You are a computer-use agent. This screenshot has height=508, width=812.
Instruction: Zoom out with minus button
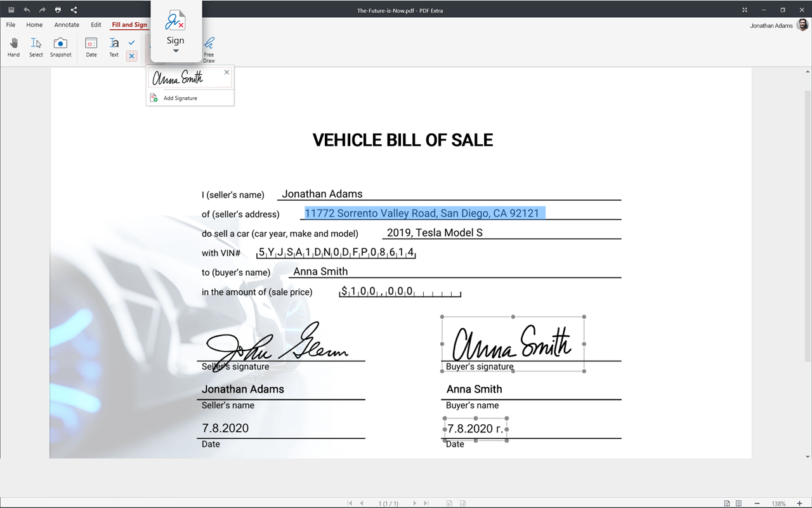point(757,503)
